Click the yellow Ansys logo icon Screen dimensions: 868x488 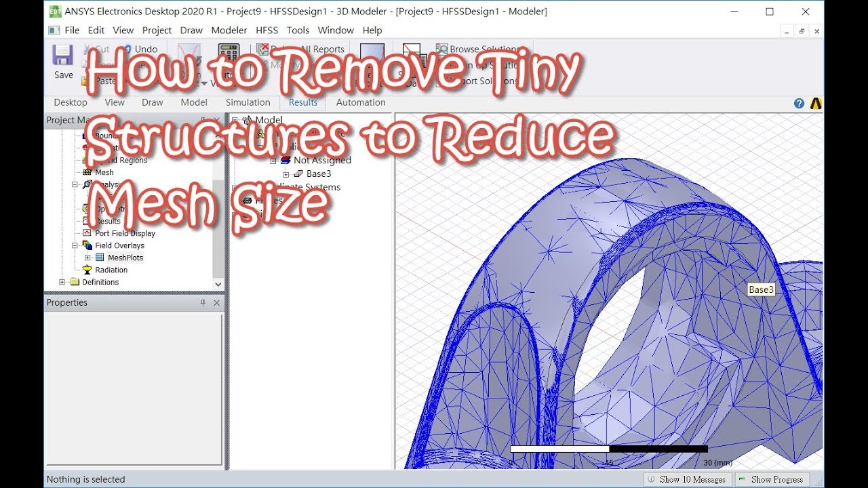coord(816,103)
